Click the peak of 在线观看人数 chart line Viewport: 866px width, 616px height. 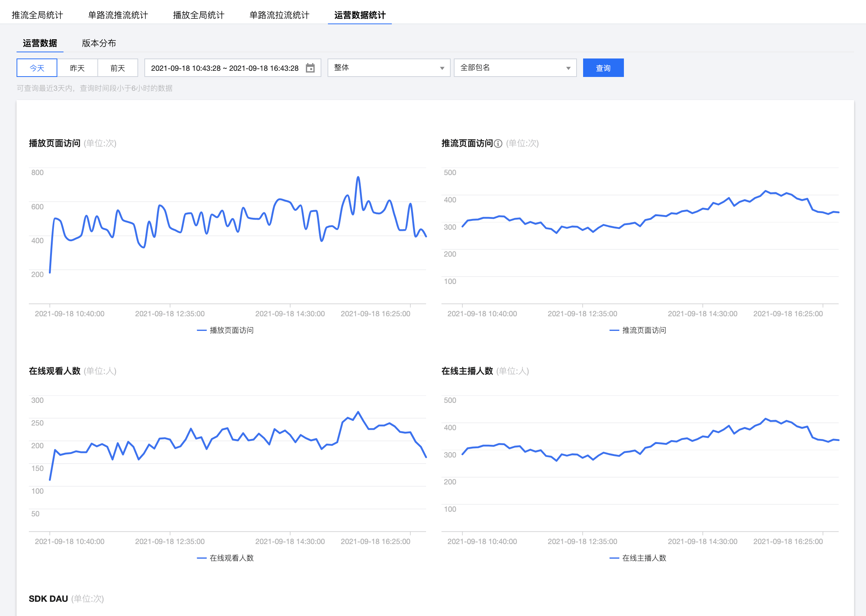point(358,412)
